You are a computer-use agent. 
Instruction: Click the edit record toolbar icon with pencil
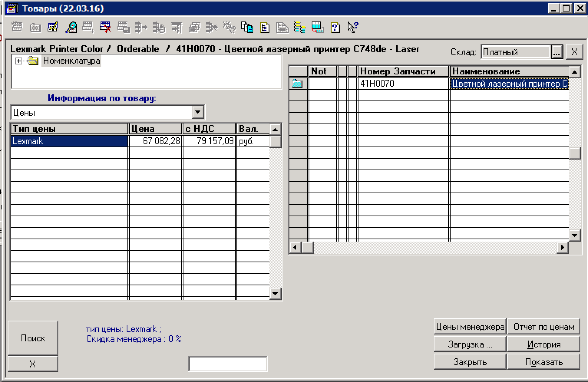click(x=53, y=27)
